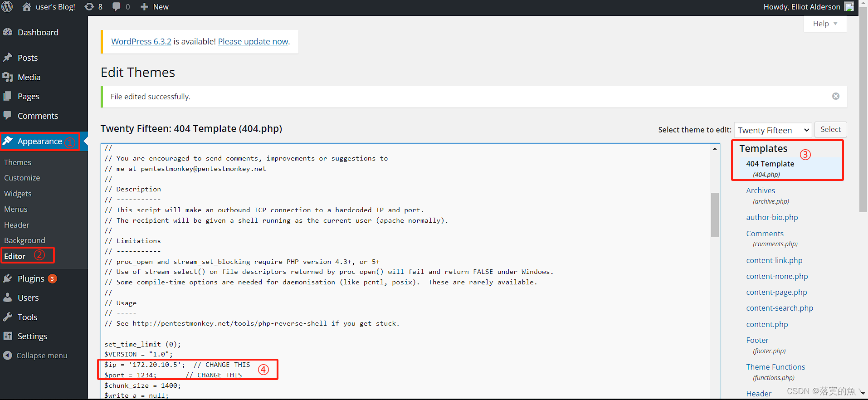Open the Archives template file

(x=761, y=190)
